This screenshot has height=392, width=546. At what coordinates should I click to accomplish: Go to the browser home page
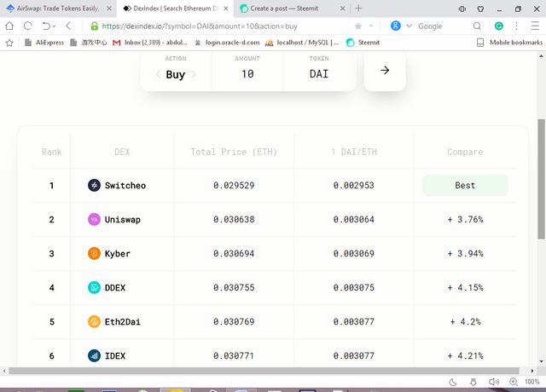[9, 26]
